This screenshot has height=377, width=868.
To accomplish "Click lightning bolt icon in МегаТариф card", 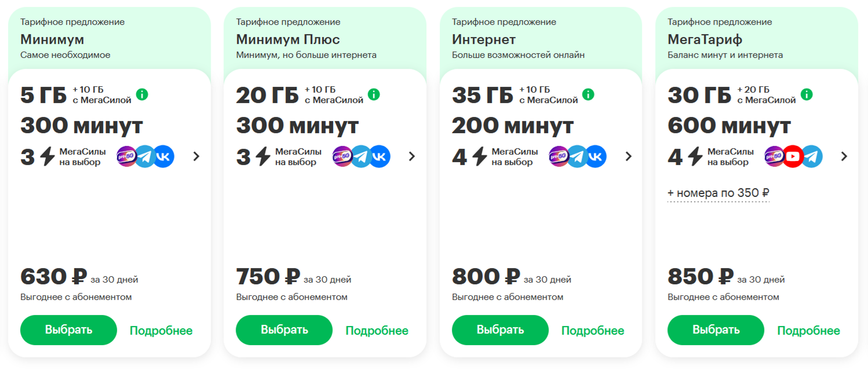I will (695, 156).
